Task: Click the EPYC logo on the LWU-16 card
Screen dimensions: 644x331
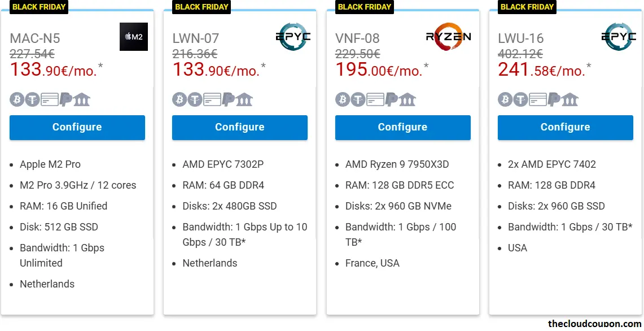Action: [619, 37]
